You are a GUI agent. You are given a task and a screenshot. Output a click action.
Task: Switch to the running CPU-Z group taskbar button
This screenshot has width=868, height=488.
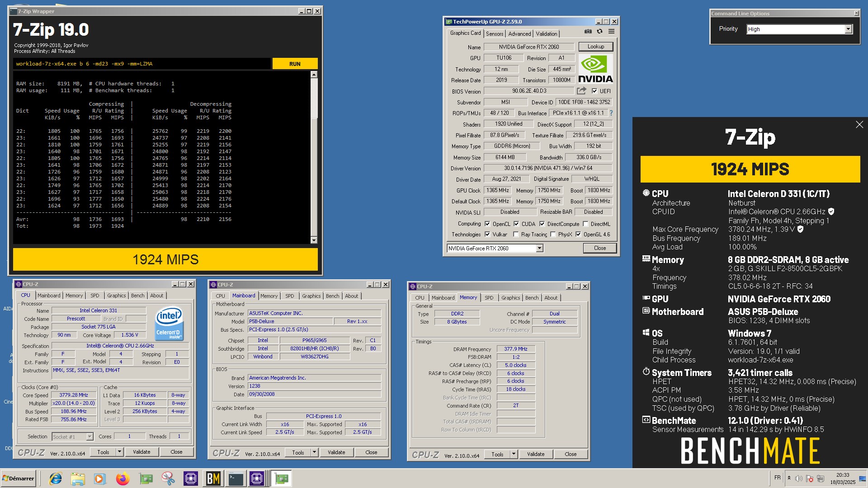point(257,479)
